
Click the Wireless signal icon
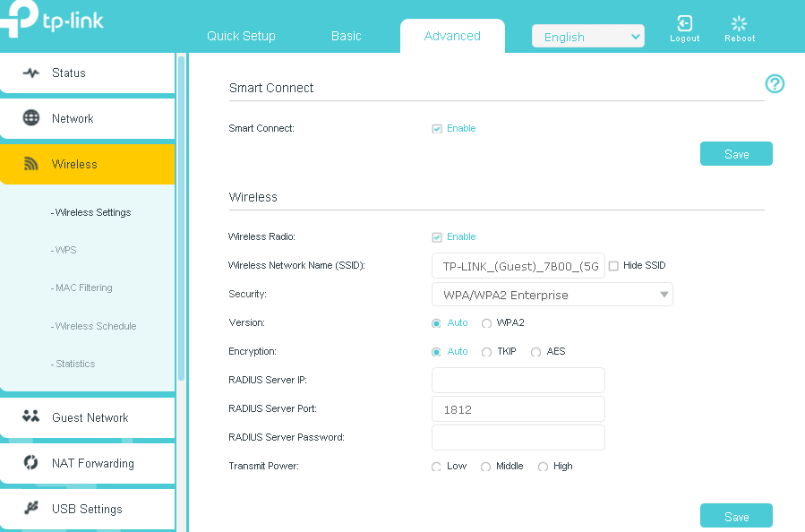coord(31,164)
